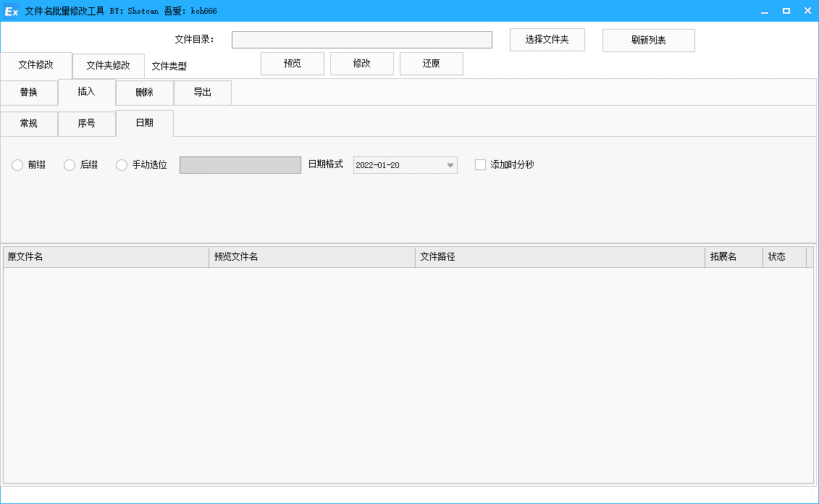
Task: Open the 删除 tab
Action: pyautogui.click(x=145, y=93)
